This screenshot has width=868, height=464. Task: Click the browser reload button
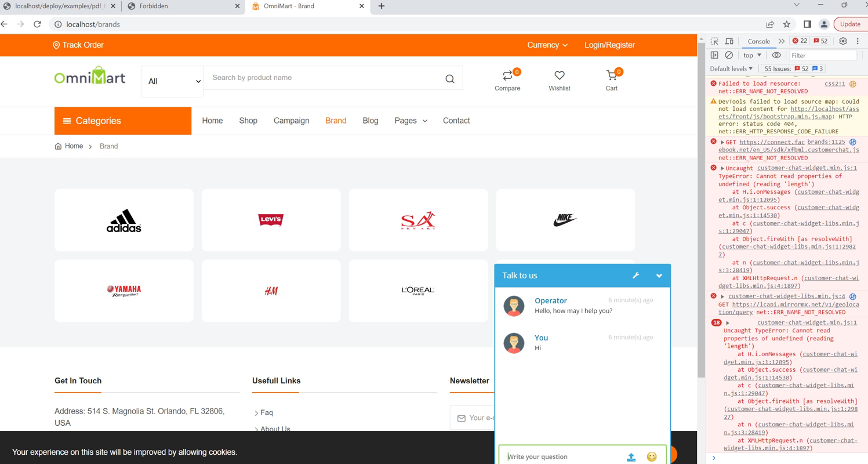[37, 24]
